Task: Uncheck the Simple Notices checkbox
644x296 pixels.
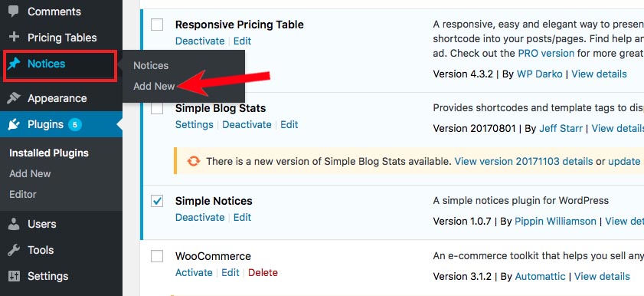Action: coord(157,201)
